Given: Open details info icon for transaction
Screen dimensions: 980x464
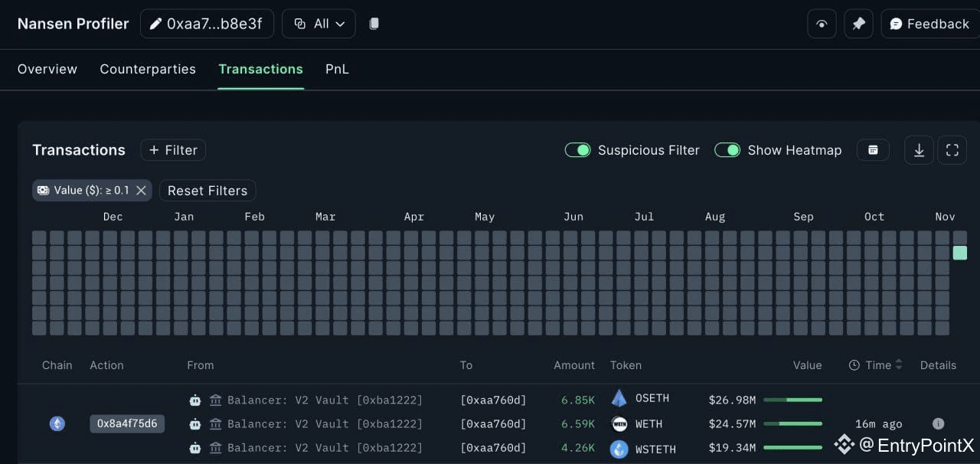Looking at the screenshot, I should [938, 423].
